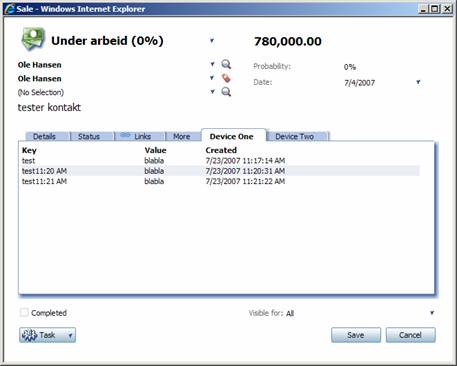Toggle the Completed checkbox
The image size is (457, 366).
click(24, 312)
